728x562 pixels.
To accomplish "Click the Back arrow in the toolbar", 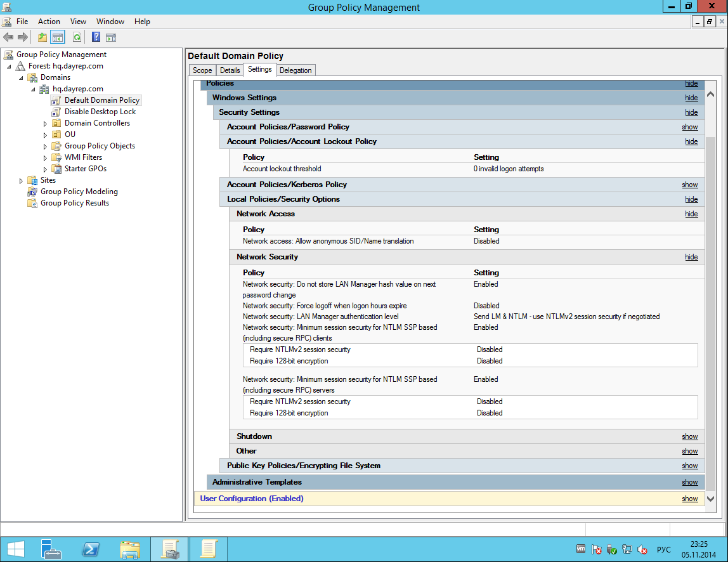I will click(8, 37).
